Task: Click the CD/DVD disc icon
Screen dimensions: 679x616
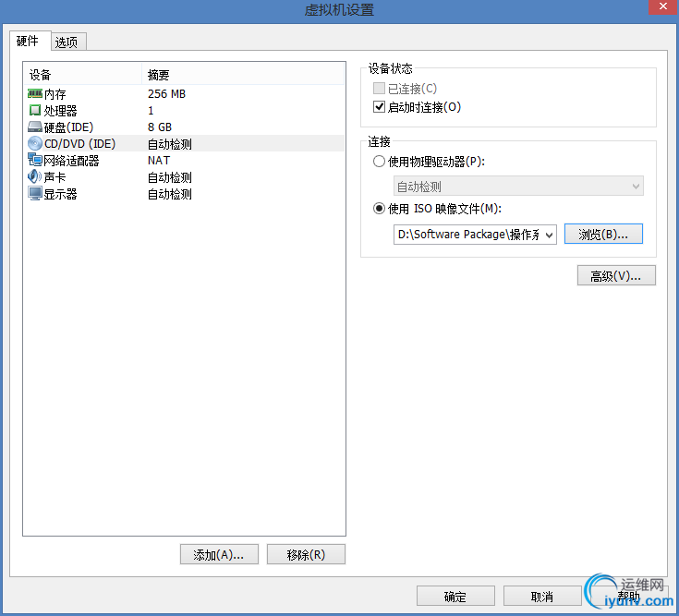Action: pos(35,143)
